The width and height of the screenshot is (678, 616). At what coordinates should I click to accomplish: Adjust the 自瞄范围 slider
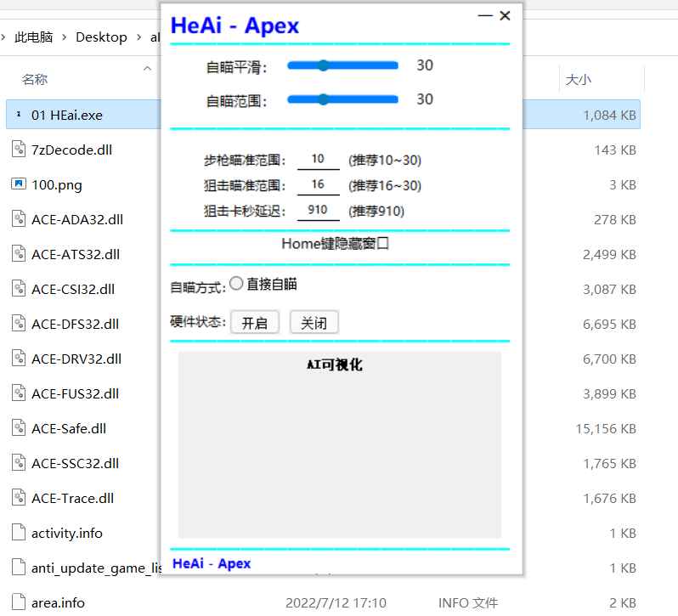[x=342, y=100]
